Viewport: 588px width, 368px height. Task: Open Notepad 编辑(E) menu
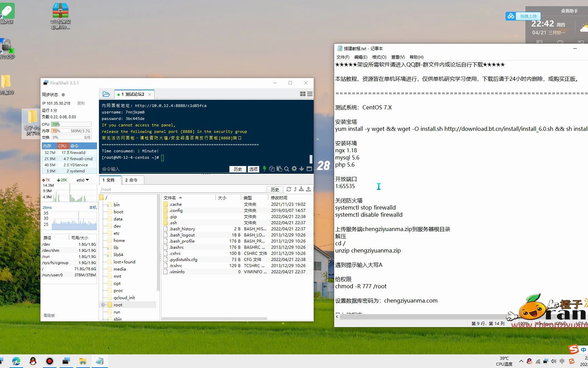361,57
